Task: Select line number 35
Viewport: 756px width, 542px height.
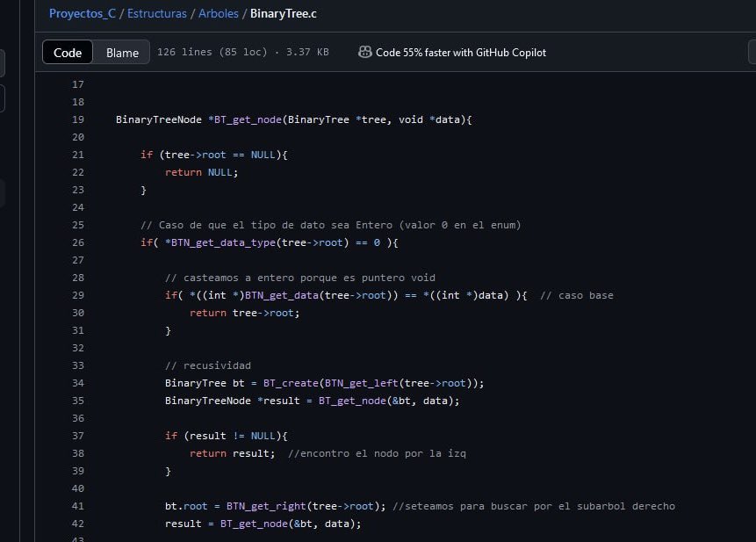Action: pyautogui.click(x=78, y=401)
